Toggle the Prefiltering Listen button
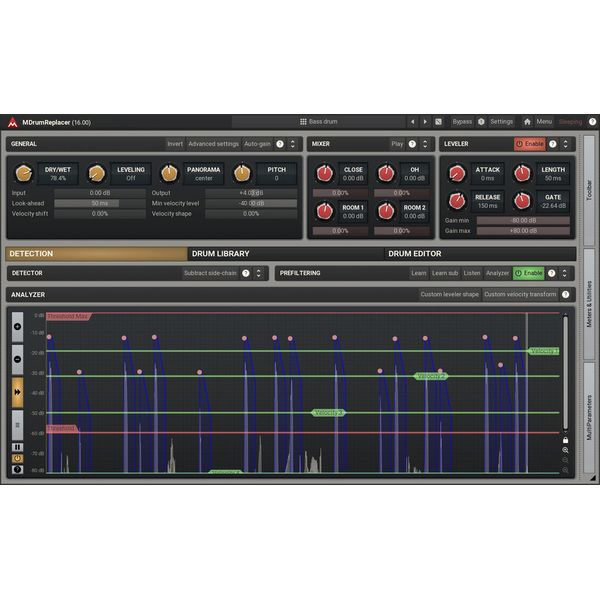Screen dimensions: 600x600 point(472,273)
